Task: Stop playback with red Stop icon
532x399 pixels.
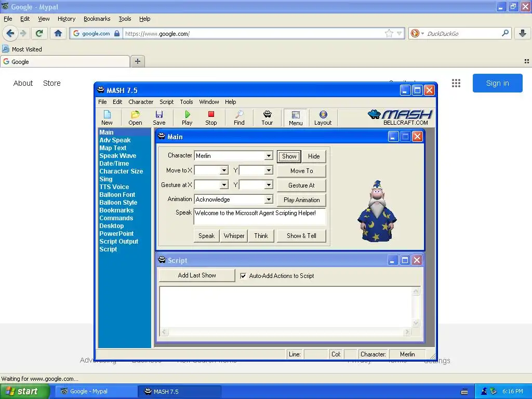Action: pos(211,118)
